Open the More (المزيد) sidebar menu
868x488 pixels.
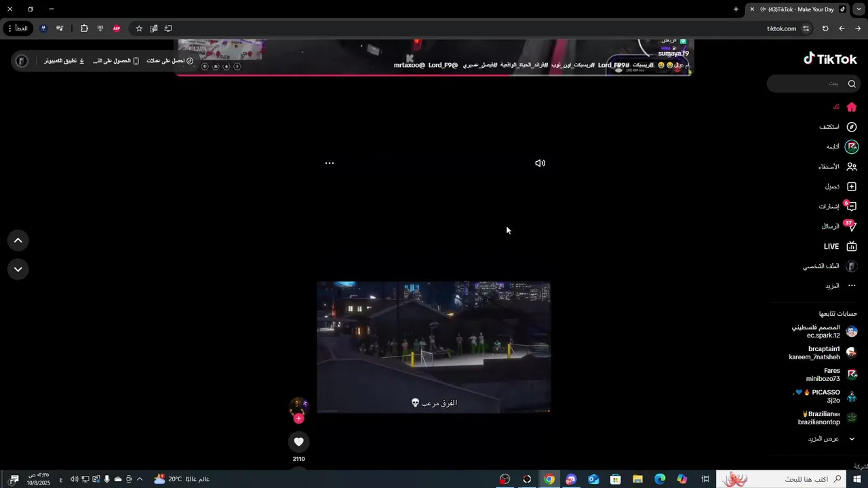pos(841,286)
